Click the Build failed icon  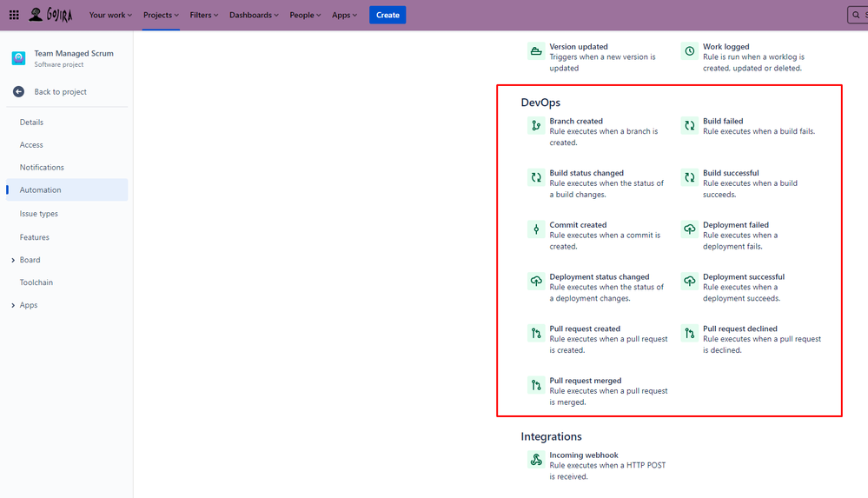[689, 126]
